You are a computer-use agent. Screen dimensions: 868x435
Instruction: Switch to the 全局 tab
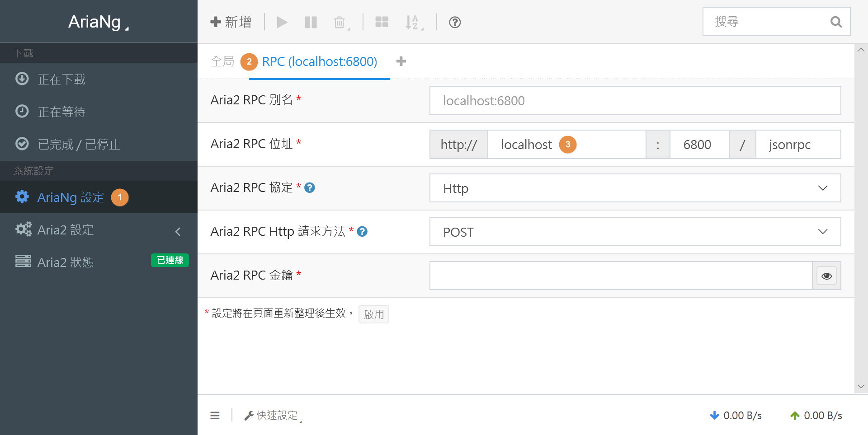(222, 61)
